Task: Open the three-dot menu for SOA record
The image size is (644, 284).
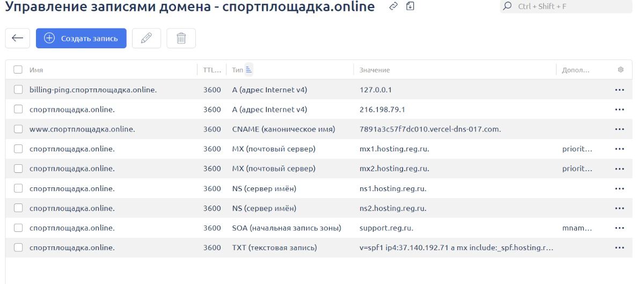Action: pyautogui.click(x=620, y=228)
